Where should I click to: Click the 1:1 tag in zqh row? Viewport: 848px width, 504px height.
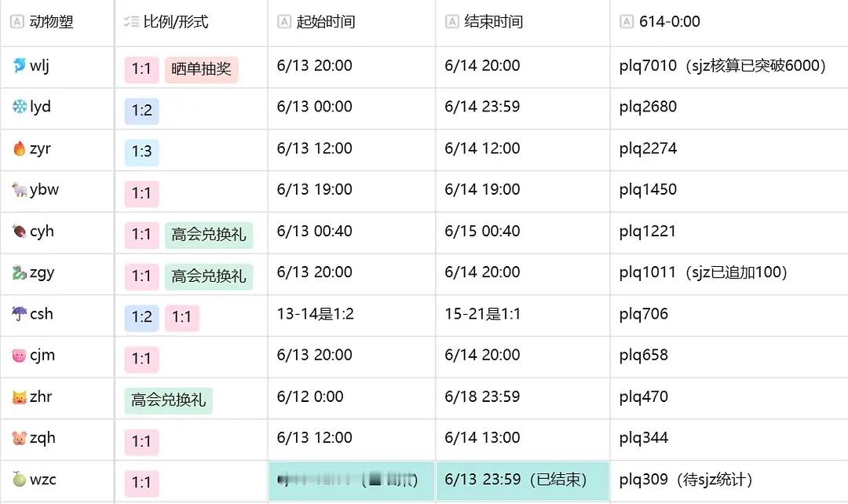(x=141, y=442)
